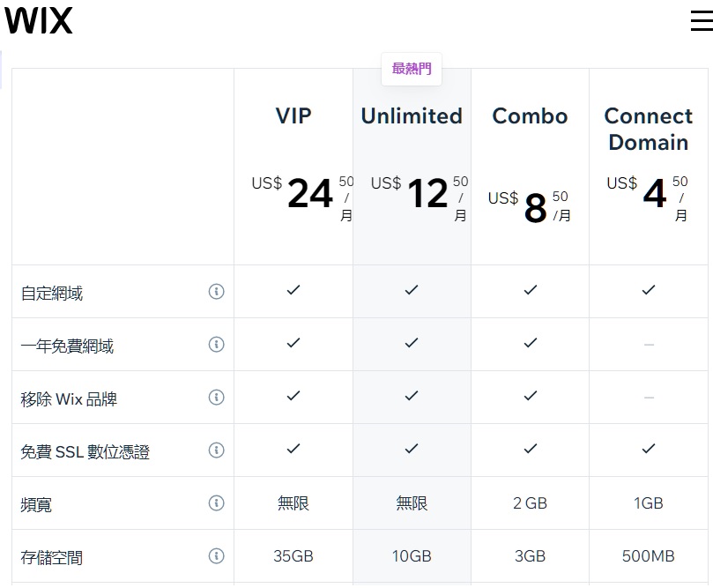Show info for 免費 SSL 數位憑證
713x588 pixels.
[x=217, y=450]
